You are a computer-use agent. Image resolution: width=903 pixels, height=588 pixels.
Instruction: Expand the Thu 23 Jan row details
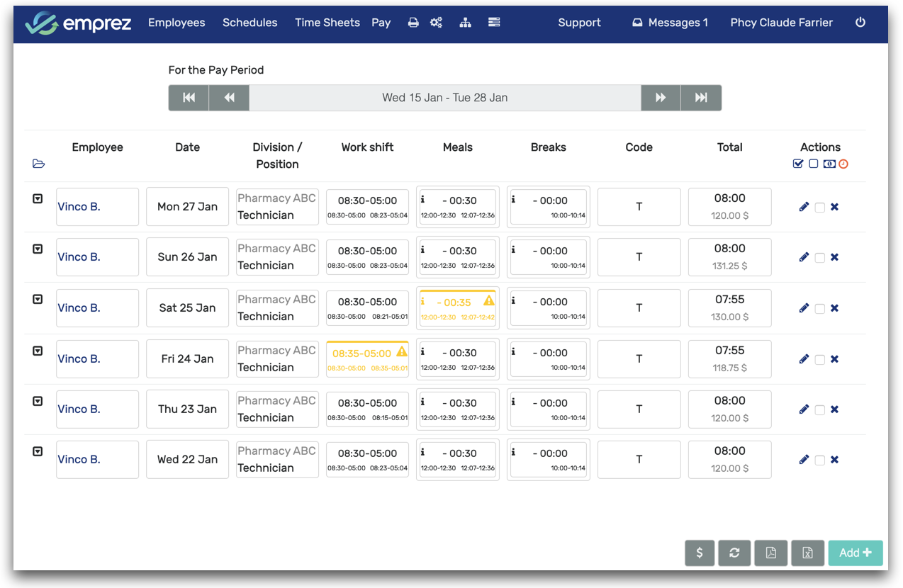pos(38,401)
